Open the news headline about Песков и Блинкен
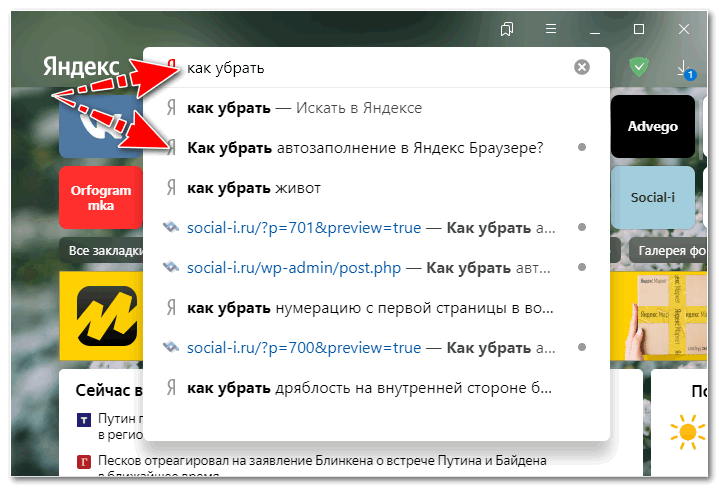 [322, 460]
